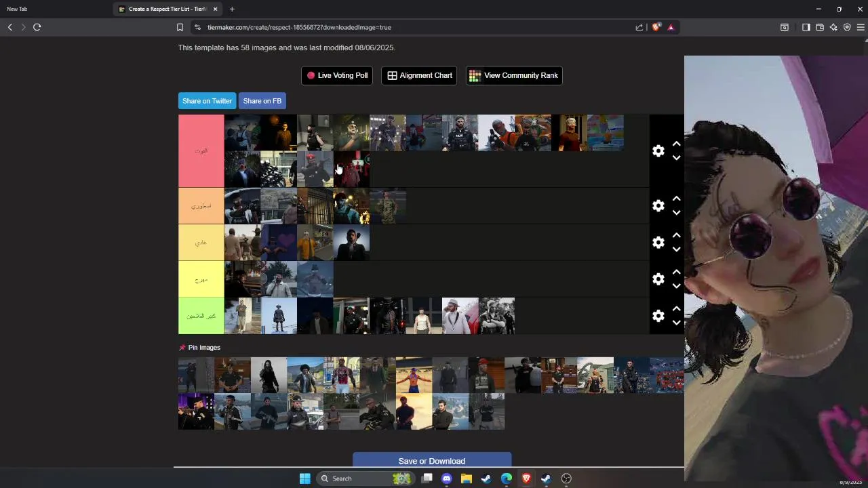The width and height of the screenshot is (868, 488).
Task: Click the share page icon in address bar
Action: [639, 27]
